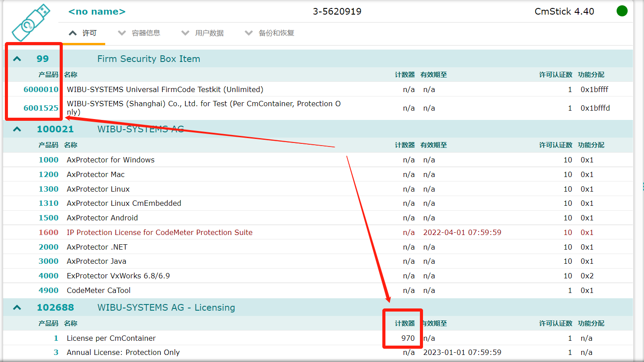Screen dimensions: 644x362
Task: Click feature map value 0x1bfffd
Action: pyautogui.click(x=595, y=108)
